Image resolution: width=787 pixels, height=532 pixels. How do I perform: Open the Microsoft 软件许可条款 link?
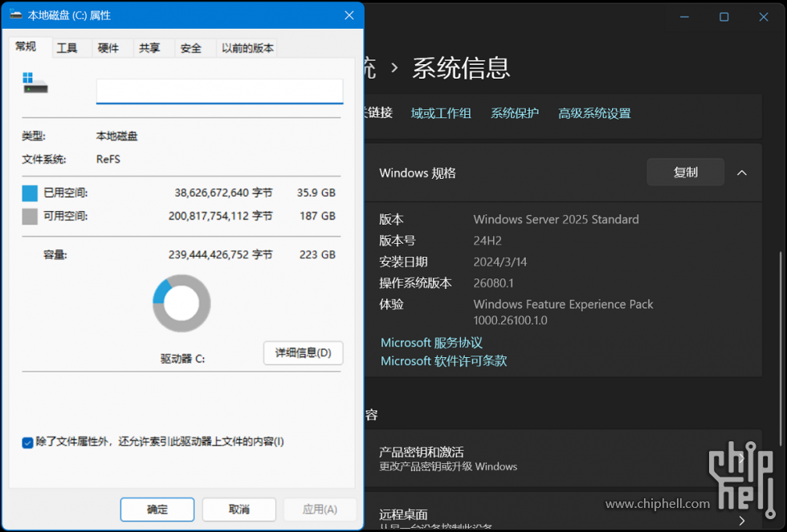point(443,361)
